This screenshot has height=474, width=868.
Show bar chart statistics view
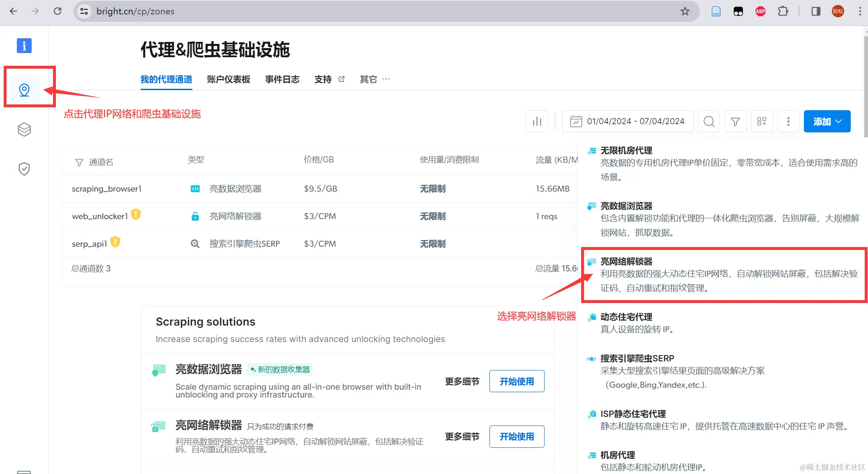[537, 121]
